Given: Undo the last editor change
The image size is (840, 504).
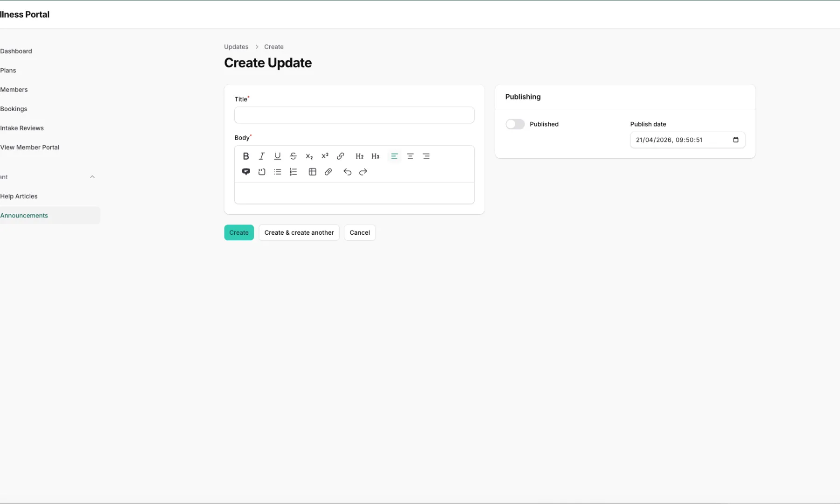Looking at the screenshot, I should click(x=347, y=172).
